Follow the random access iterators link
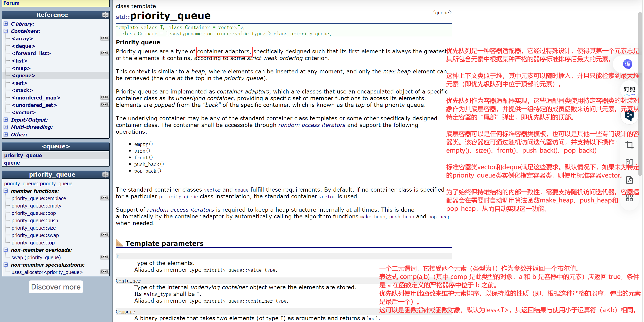 point(312,125)
